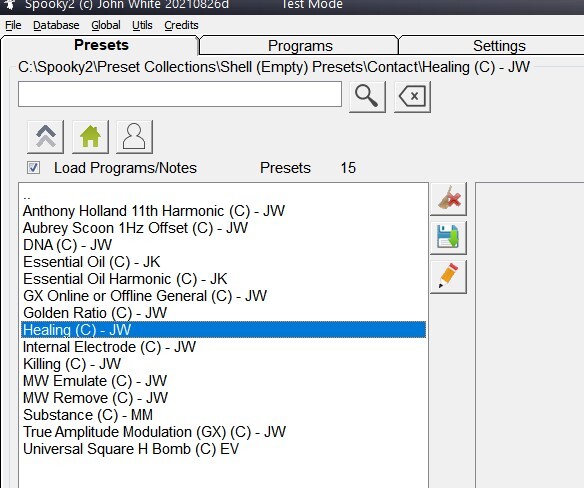Open the Utils menu
Image resolution: width=584 pixels, height=488 pixels.
pyautogui.click(x=142, y=25)
